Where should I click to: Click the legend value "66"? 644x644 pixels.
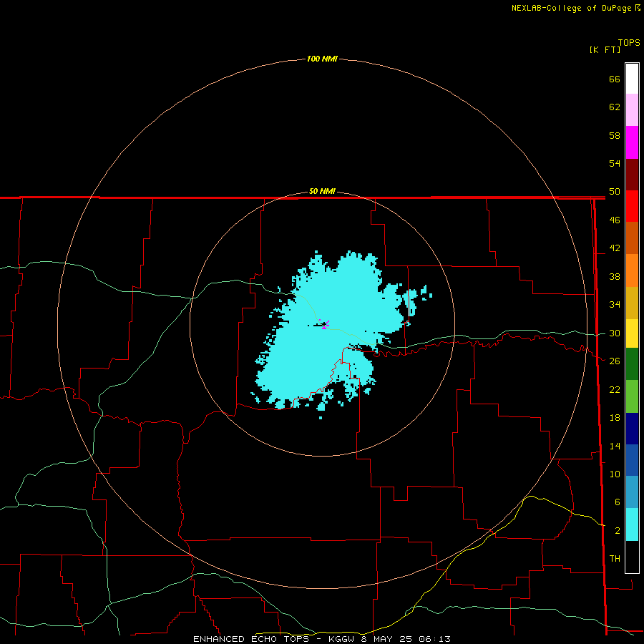click(615, 79)
